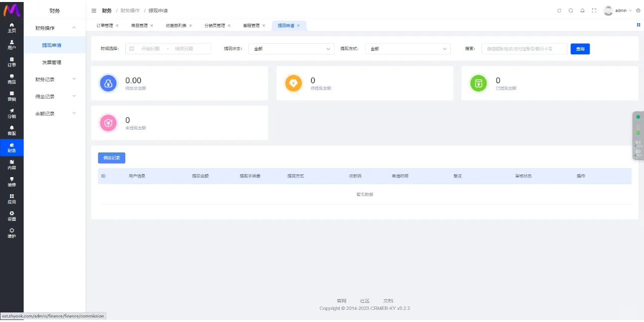The width and height of the screenshot is (644, 322).
Task: Expand 财务记录 in the side menu
Action: (55, 79)
